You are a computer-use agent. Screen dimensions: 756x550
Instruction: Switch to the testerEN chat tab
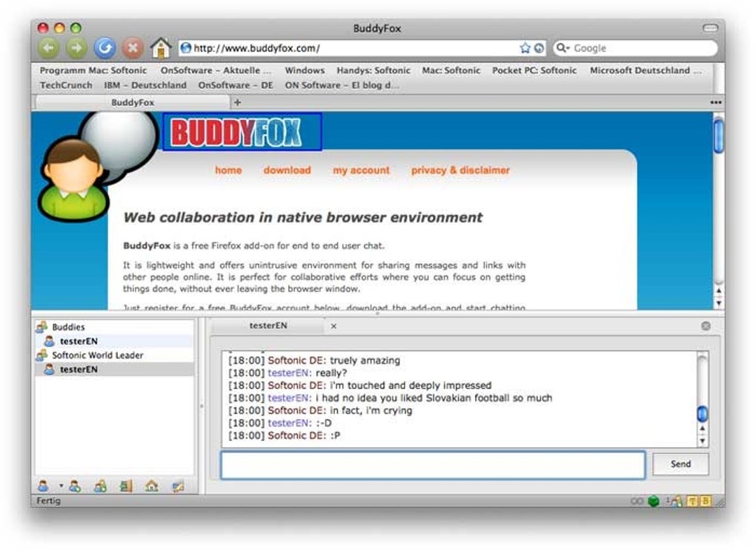268,326
